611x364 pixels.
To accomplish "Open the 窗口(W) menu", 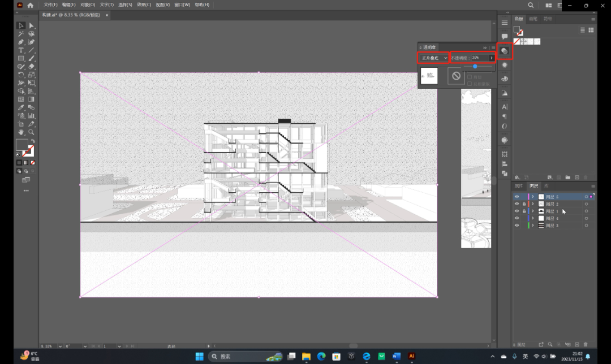I will pos(182,5).
